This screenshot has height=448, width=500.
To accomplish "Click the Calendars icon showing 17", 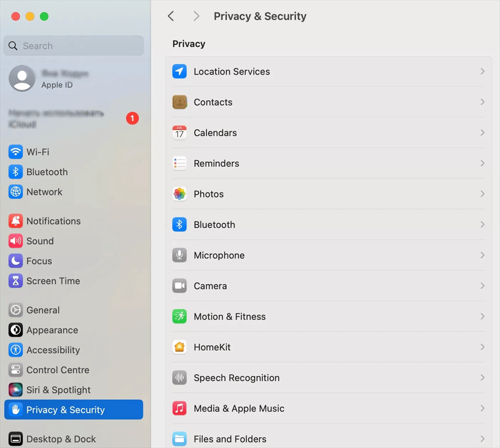I will pos(179,133).
